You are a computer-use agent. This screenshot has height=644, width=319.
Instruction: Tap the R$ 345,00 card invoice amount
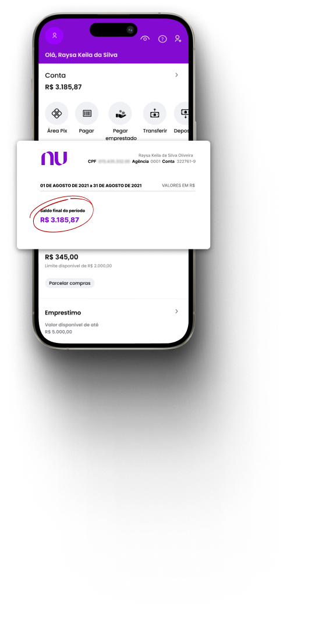tap(61, 257)
